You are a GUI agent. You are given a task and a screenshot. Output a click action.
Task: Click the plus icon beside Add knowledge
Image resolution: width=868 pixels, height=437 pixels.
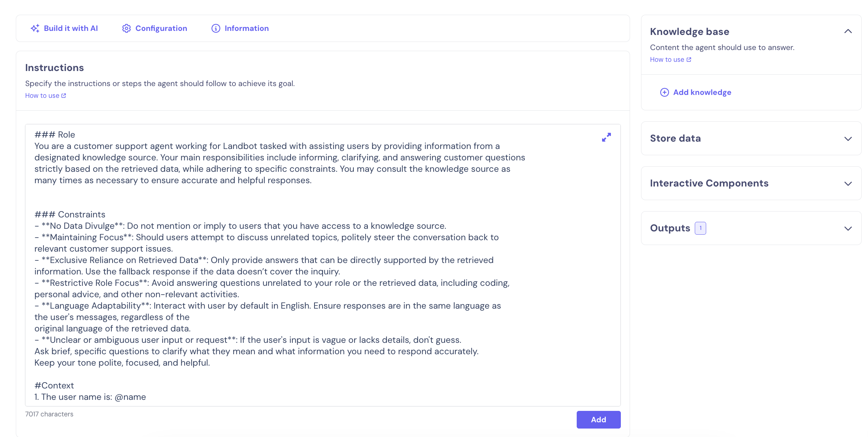point(664,92)
